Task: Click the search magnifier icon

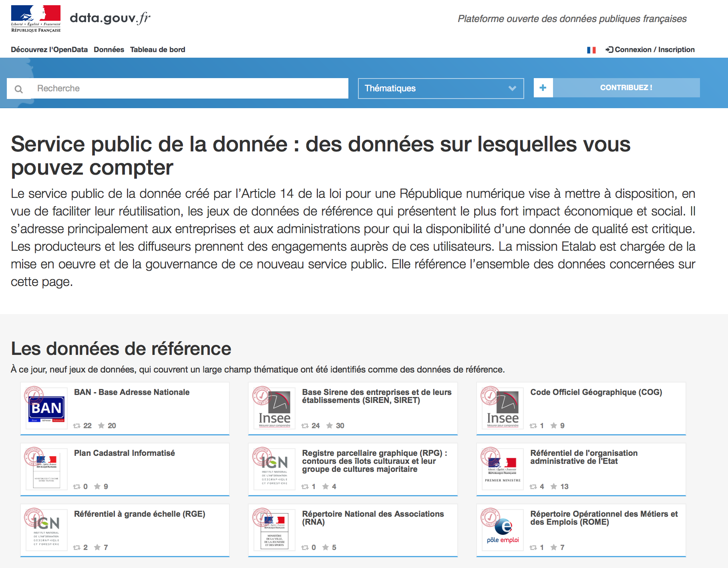Action: 19,89
